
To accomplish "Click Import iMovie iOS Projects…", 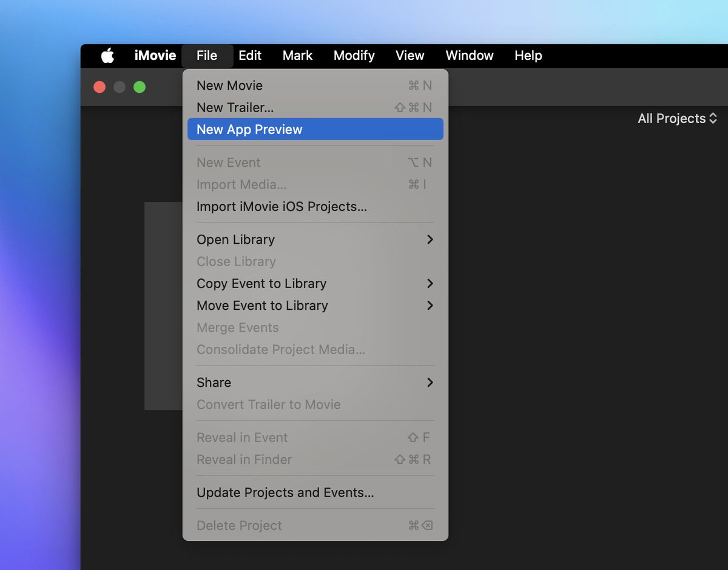I will tap(315, 207).
